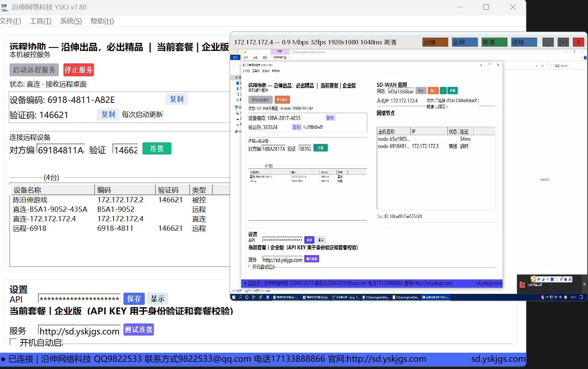Save the API key with 保存
588x369 pixels.
(134, 299)
